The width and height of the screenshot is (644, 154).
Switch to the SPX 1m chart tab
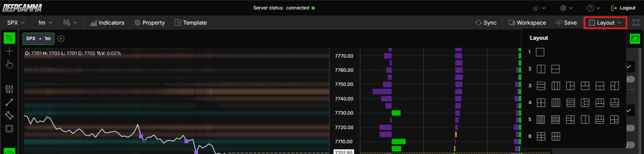click(x=38, y=38)
